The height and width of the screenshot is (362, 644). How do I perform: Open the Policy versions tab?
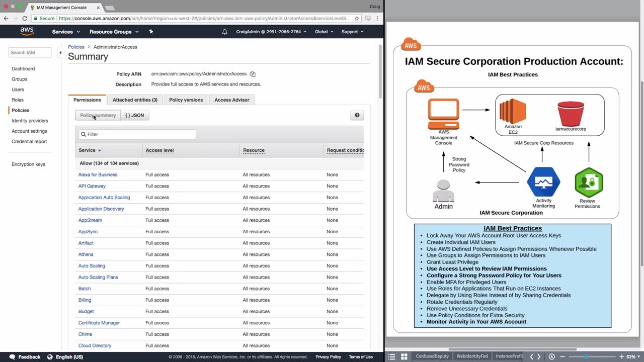186,100
